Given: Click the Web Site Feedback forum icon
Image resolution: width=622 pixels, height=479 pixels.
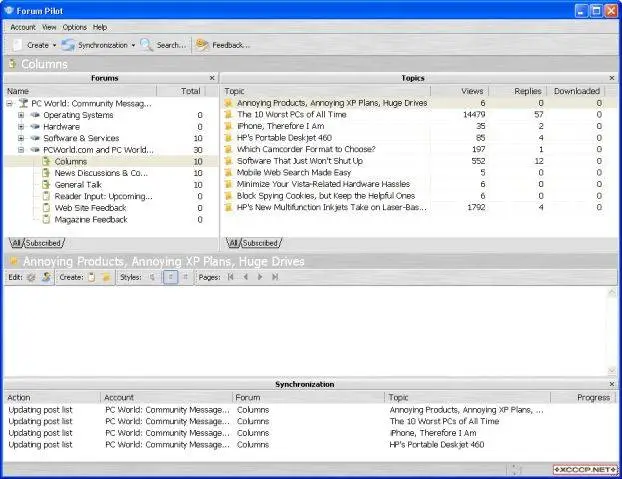Looking at the screenshot, I should point(46,208).
